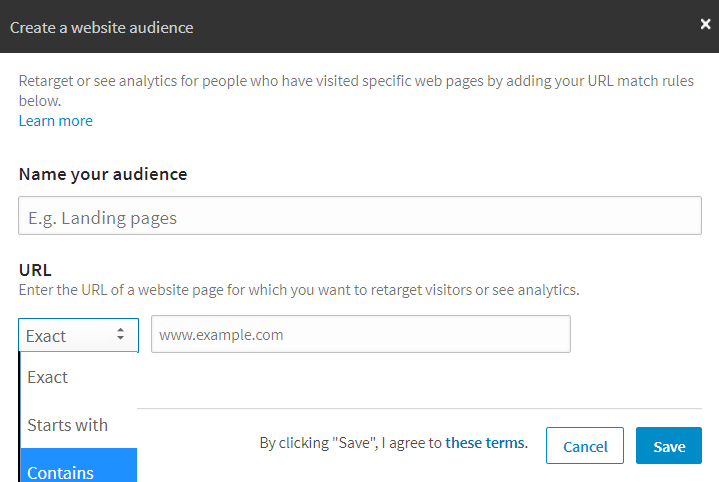The height and width of the screenshot is (482, 719).
Task: Click the divider line above the footer
Action: [420, 408]
